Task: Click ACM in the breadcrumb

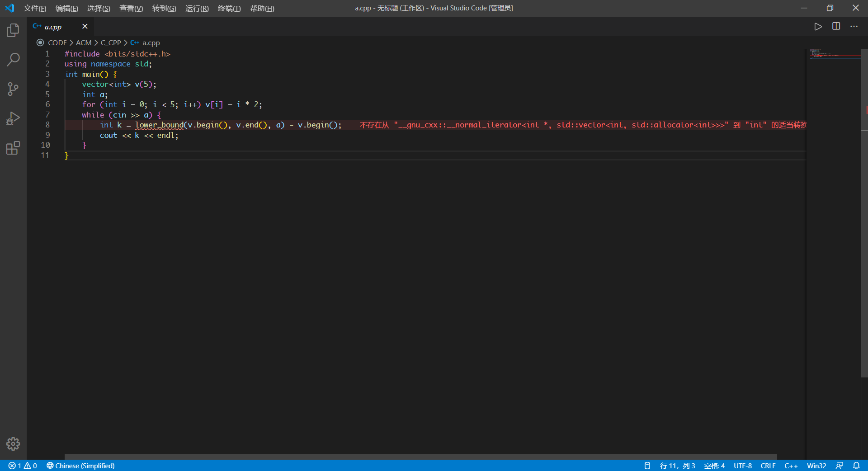Action: tap(84, 42)
